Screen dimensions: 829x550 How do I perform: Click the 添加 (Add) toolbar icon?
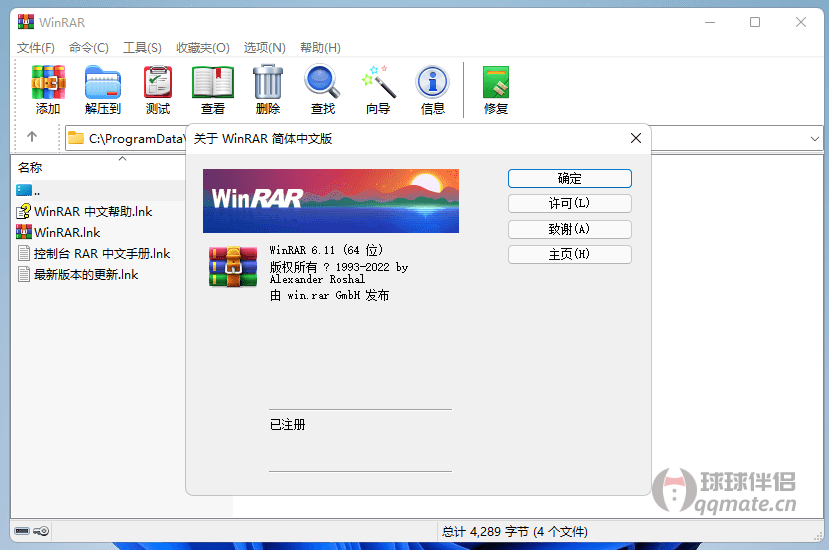click(48, 88)
